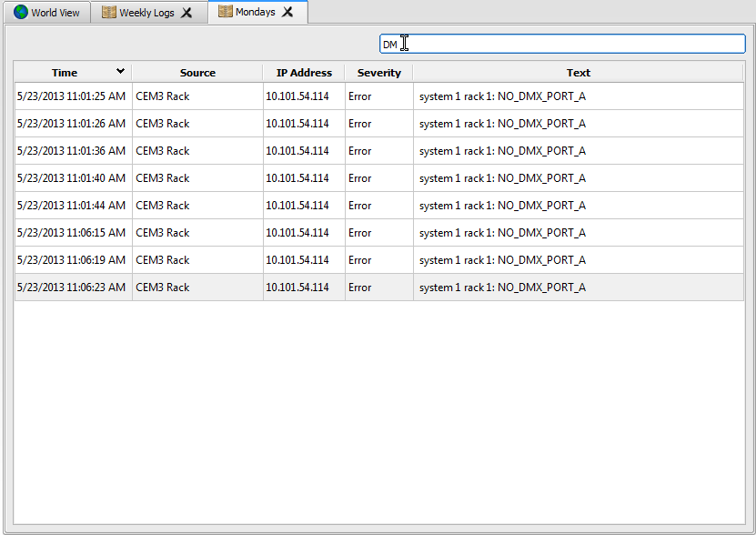
Task: Select the log row at 11:01:36 AM
Action: 71,151
